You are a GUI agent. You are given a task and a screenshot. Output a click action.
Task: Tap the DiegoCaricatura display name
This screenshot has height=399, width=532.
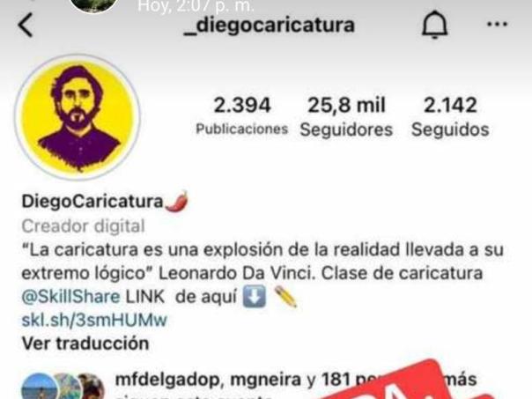click(92, 202)
